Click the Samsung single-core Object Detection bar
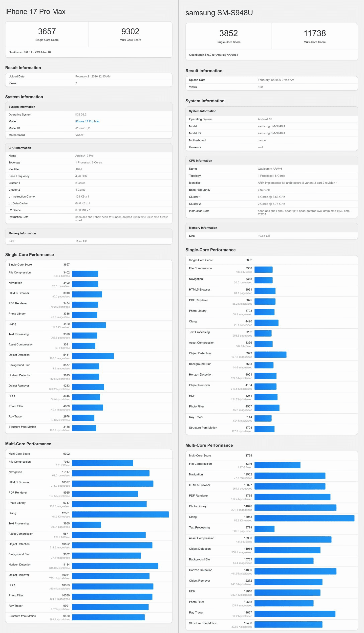Screen dimensions: 364x633 270,355
